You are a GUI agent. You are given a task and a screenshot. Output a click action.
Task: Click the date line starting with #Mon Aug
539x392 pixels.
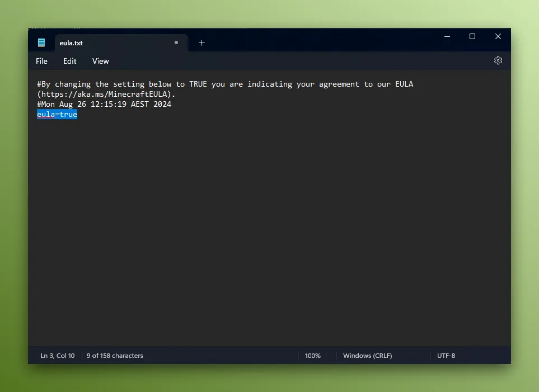pyautogui.click(x=104, y=104)
